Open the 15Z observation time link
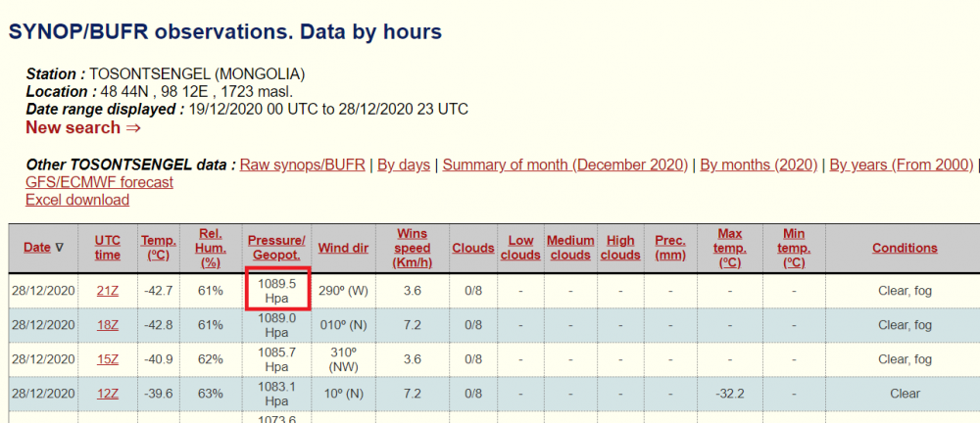The image size is (980, 423). [108, 359]
